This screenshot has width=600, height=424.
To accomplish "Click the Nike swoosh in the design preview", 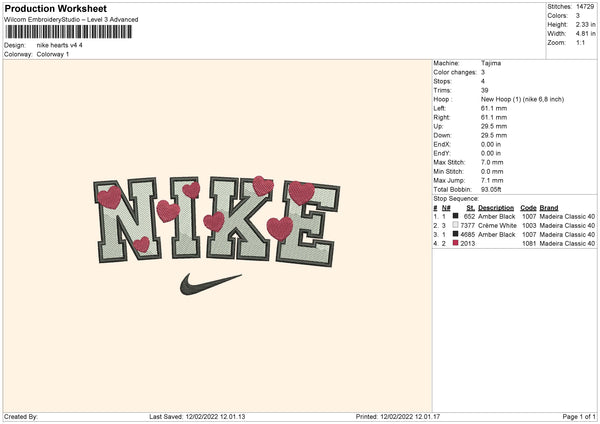I will pos(210,284).
